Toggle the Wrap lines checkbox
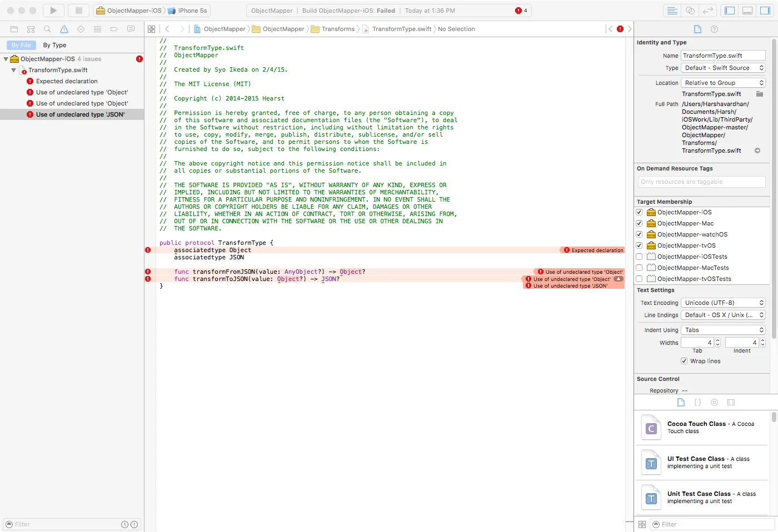 tap(684, 361)
